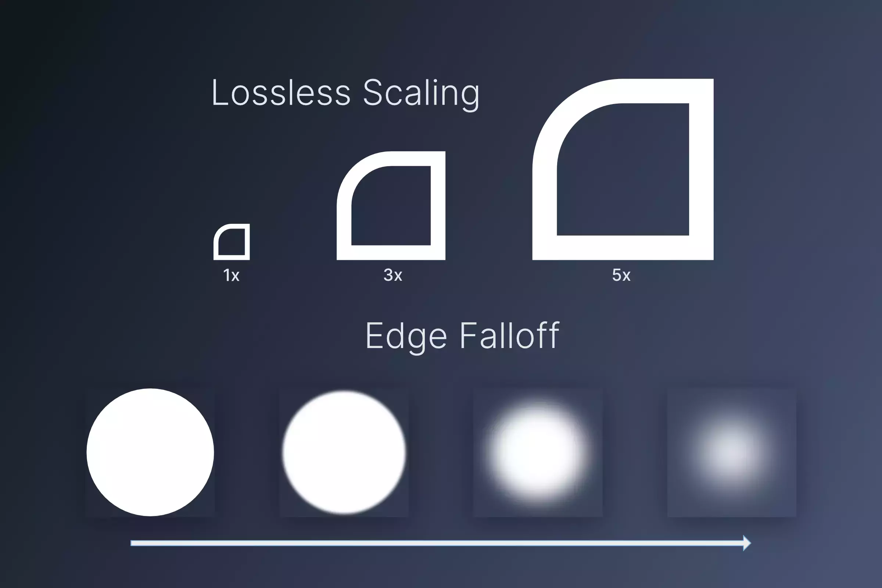Screen dimensions: 882x588
Task: Click the arrowhead of the falloff arrow
Action: click(x=747, y=543)
